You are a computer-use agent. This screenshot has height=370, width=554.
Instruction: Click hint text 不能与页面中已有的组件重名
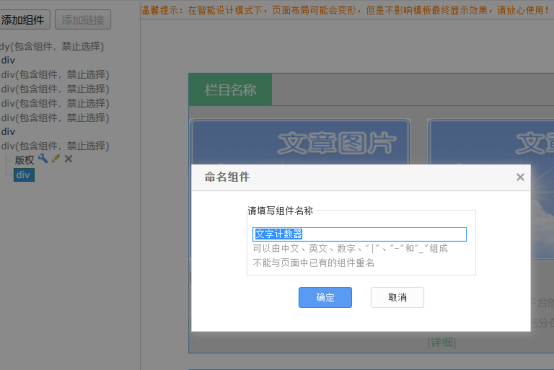(313, 263)
